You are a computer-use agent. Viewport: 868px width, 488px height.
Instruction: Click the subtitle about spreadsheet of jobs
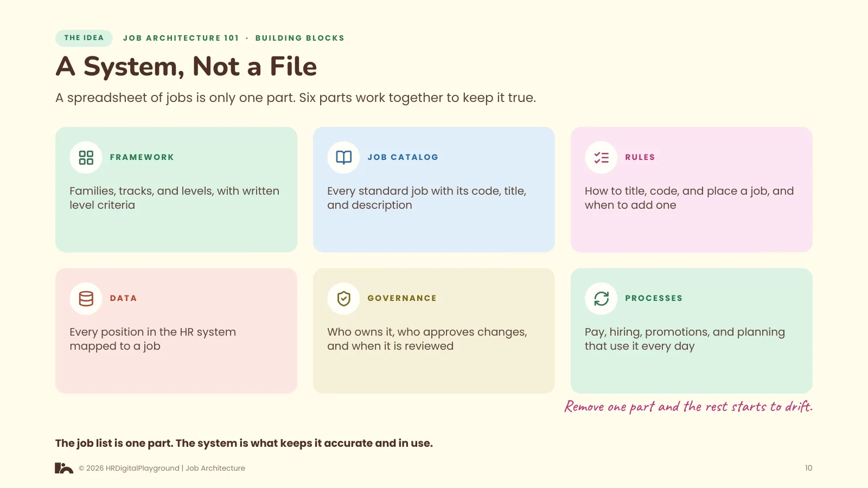pyautogui.click(x=296, y=98)
